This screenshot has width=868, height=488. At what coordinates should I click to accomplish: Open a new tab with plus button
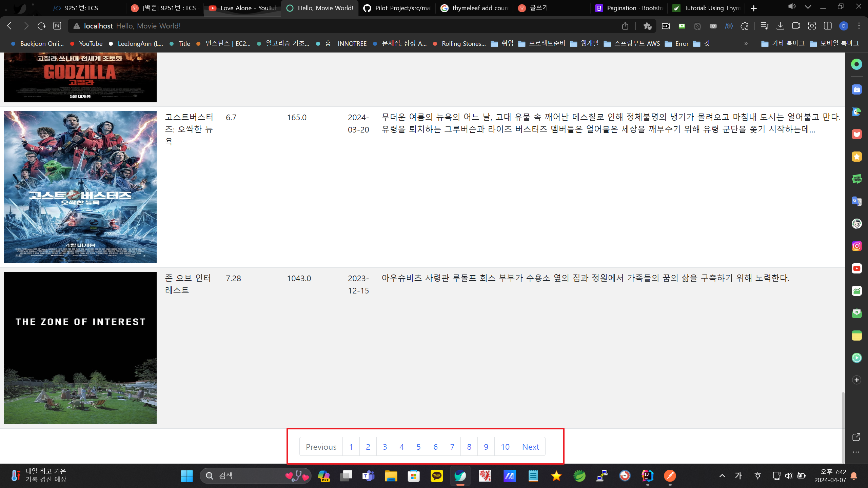coord(753,8)
